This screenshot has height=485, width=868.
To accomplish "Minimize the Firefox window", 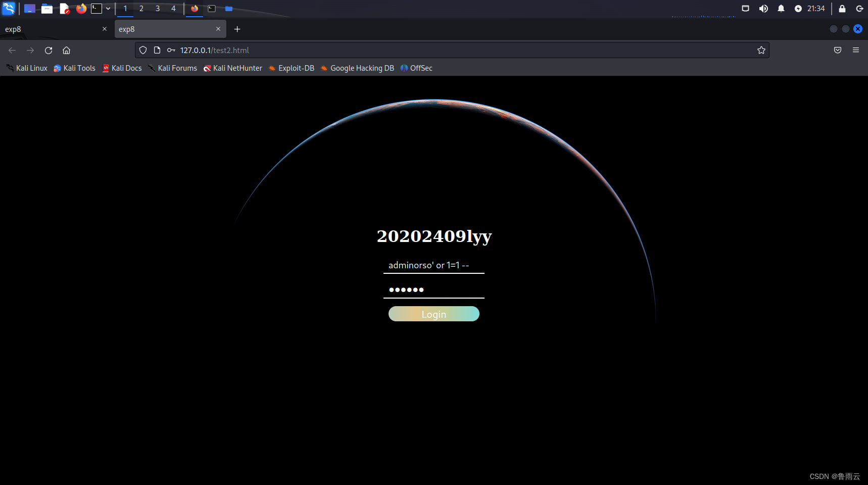I will (x=834, y=29).
